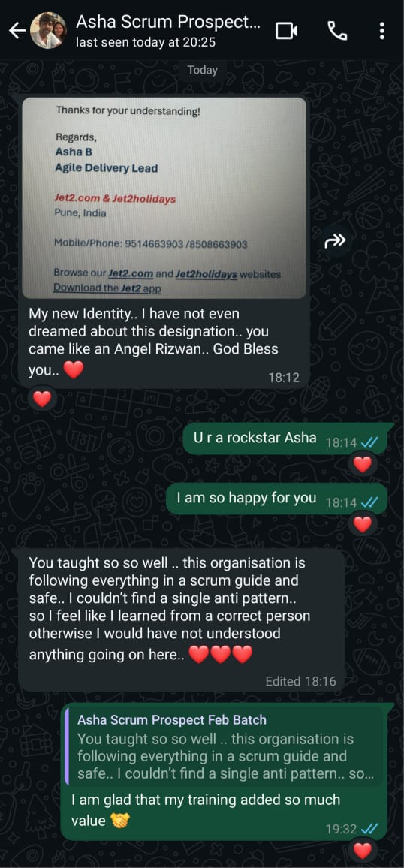
Task: Tap the heart reaction under the image message
Action: [42, 398]
